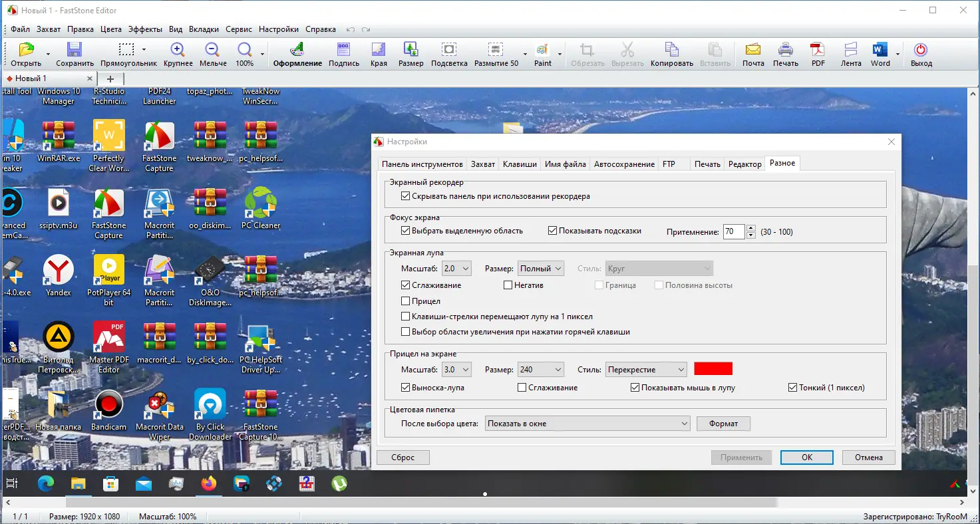The image size is (980, 524).
Task: Open the Оформление drawing tool
Action: coord(297,50)
